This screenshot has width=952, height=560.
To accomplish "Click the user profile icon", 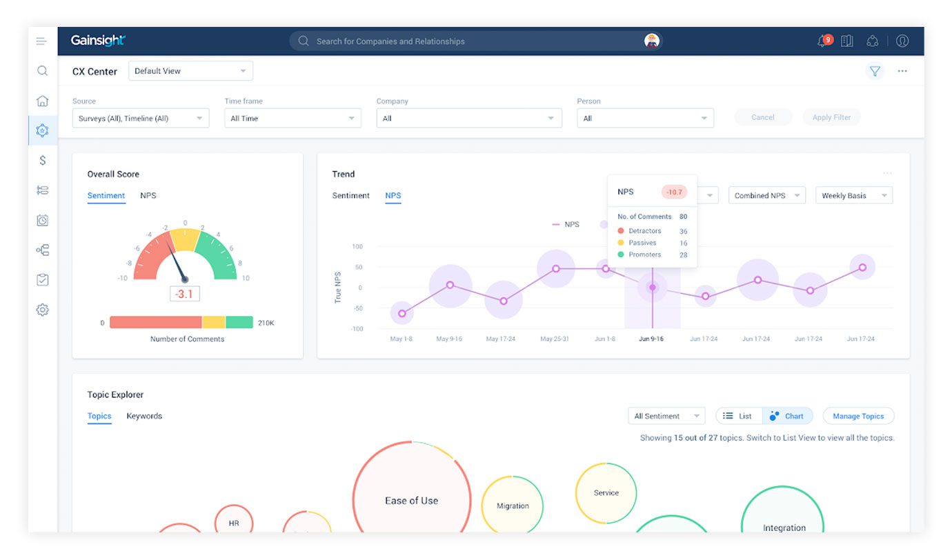I will click(902, 41).
